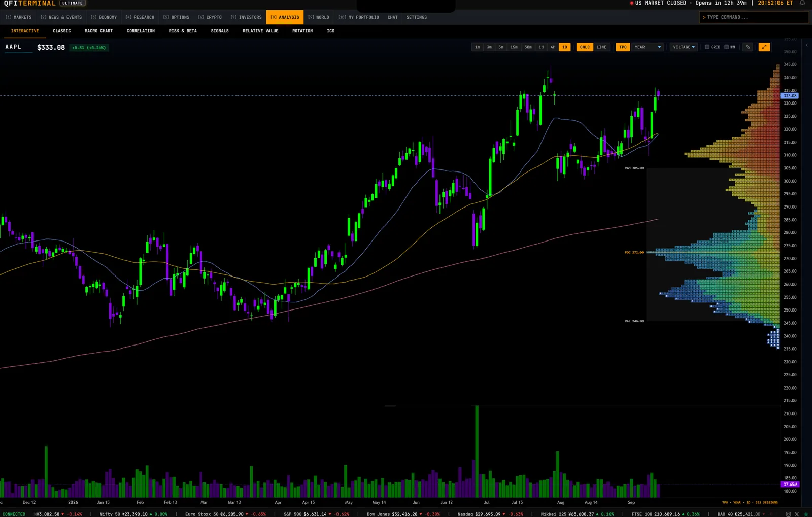Open the notifications bell icon
The width and height of the screenshot is (812, 517).
point(802,3)
